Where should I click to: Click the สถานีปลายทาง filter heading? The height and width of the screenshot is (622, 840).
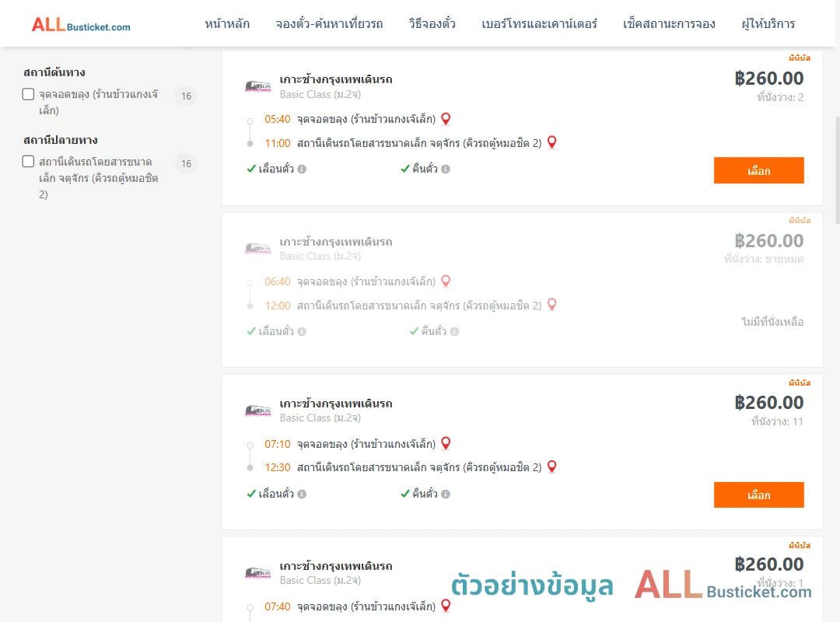(60, 140)
